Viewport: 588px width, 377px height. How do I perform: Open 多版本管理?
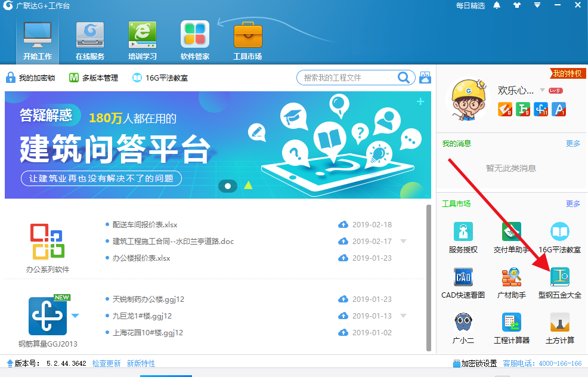click(94, 78)
